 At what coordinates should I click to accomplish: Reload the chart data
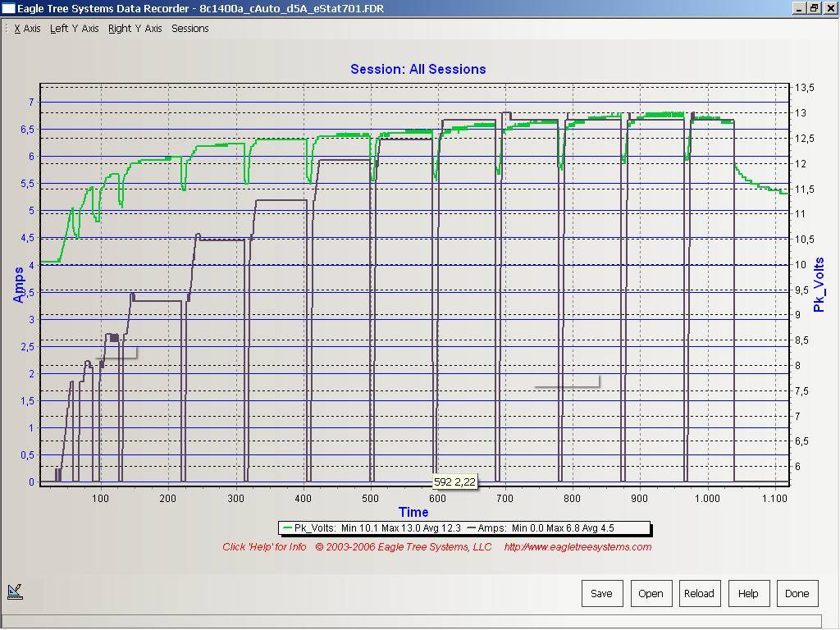(x=699, y=593)
